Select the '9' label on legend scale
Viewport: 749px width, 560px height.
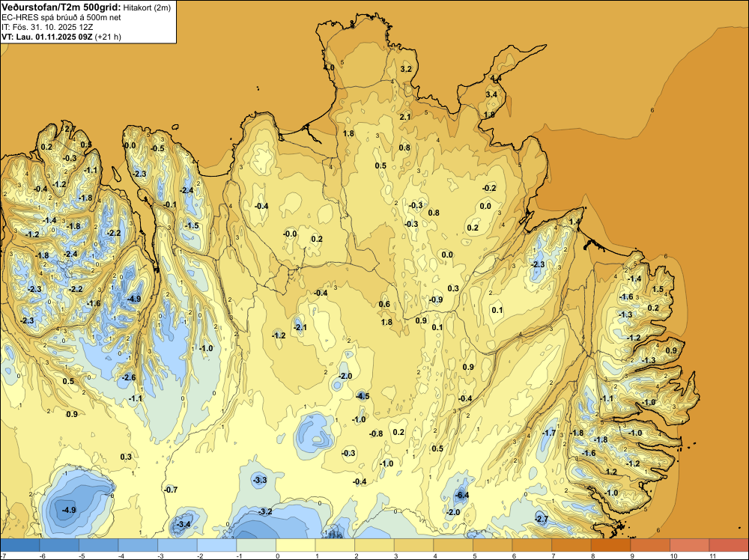(x=631, y=556)
